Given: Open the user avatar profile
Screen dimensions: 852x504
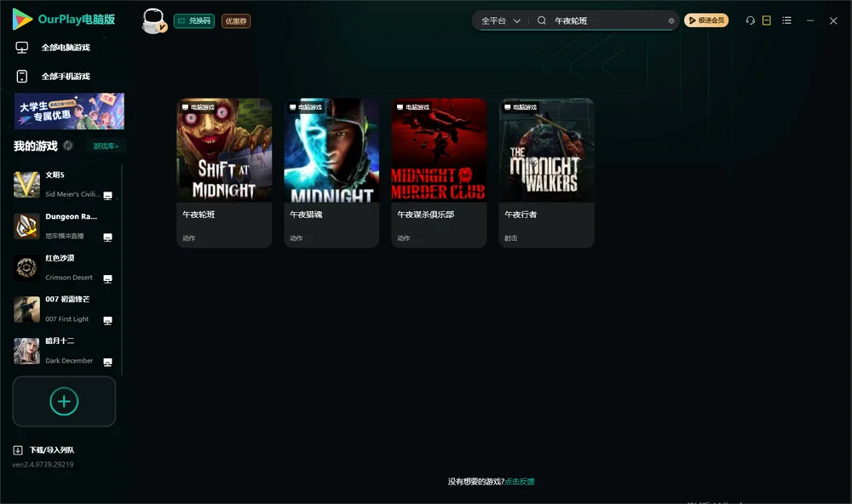Looking at the screenshot, I should tap(153, 21).
